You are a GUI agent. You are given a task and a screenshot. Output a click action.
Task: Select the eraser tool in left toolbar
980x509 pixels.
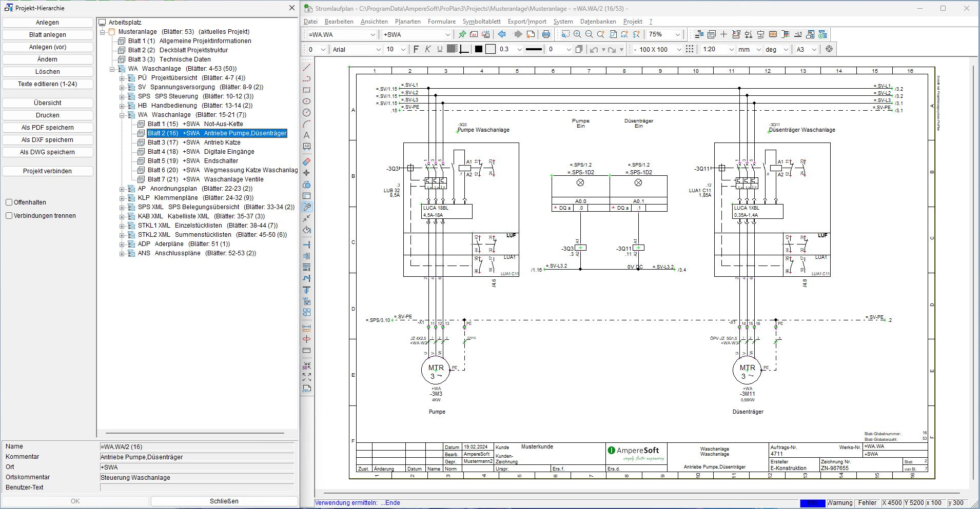coord(307,161)
